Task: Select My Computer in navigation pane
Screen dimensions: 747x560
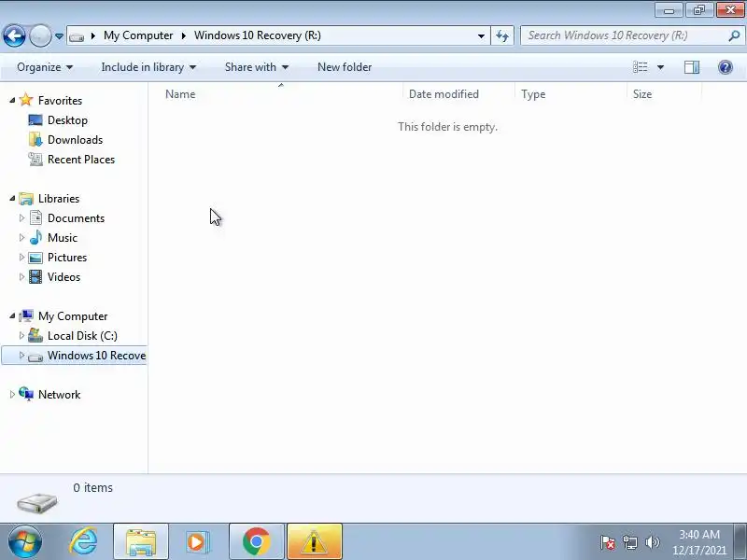Action: 73,316
